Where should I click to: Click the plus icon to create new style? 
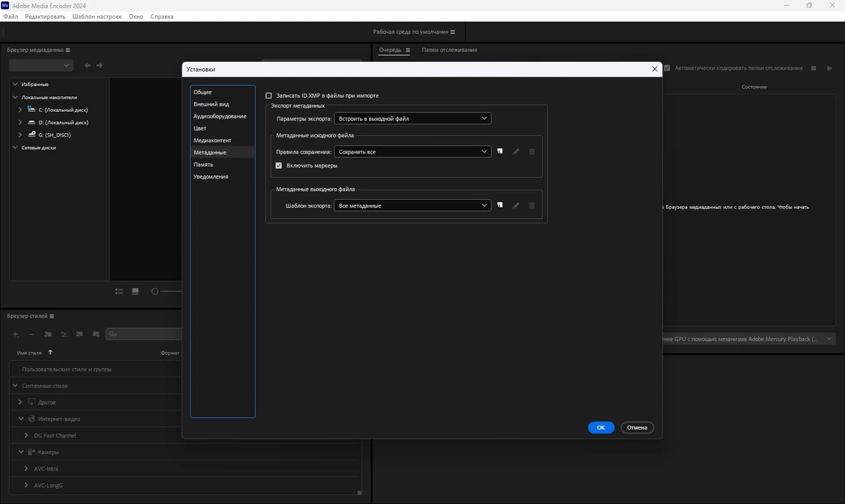[x=15, y=334]
